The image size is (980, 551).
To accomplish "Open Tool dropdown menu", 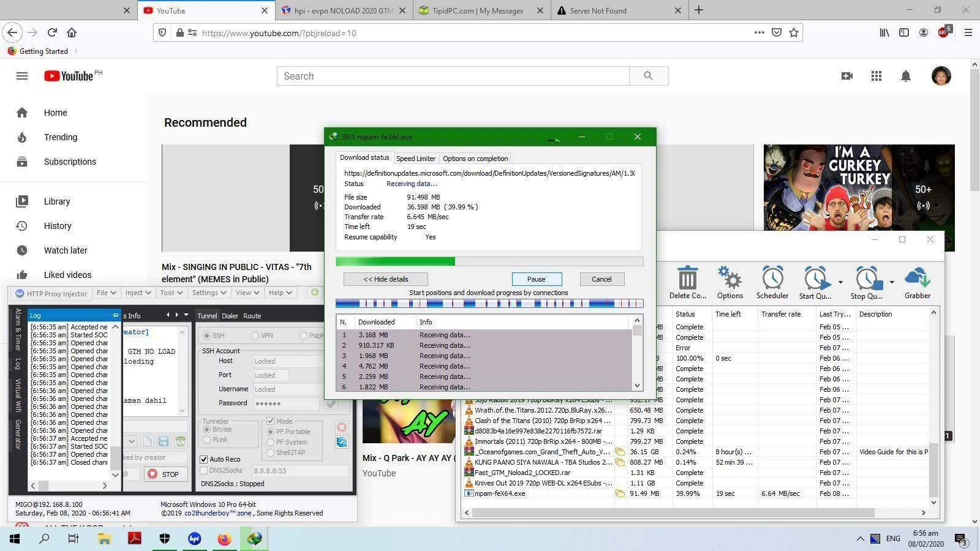I will coord(171,293).
